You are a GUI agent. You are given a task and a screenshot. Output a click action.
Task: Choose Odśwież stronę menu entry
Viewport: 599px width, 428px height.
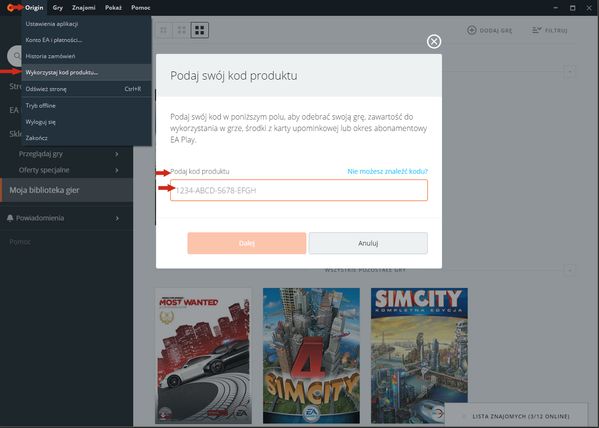coord(86,89)
